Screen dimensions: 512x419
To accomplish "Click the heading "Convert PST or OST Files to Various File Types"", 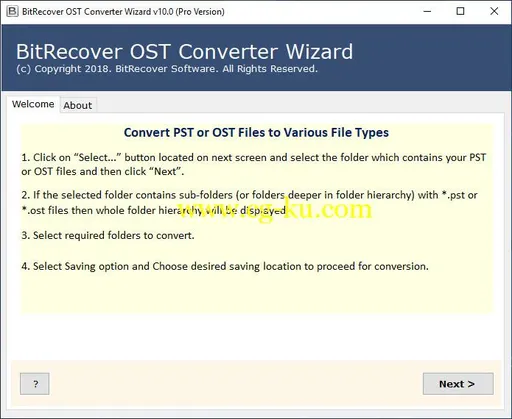I will [256, 132].
